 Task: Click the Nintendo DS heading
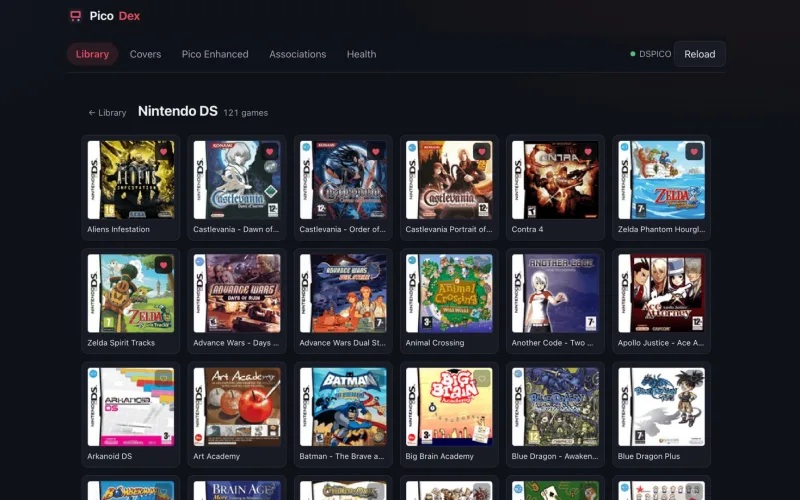click(x=178, y=111)
